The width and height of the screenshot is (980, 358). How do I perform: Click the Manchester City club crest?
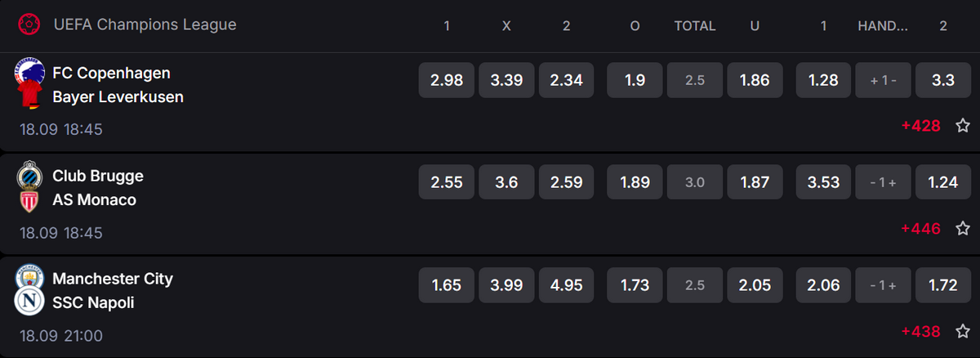(30, 278)
